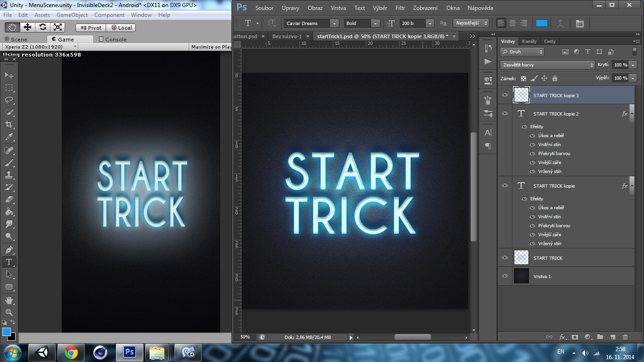Hide the START TRICK kopie 3 layer
This screenshot has width=644, height=362.
(x=505, y=95)
